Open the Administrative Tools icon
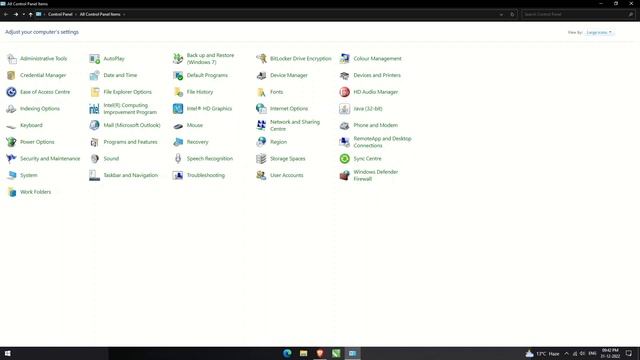 [11, 59]
